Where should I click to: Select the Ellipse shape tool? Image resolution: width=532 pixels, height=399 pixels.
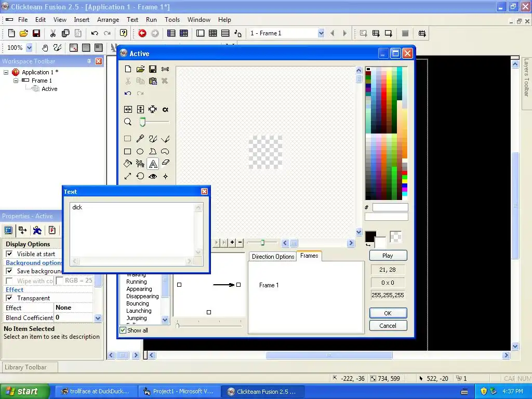(x=140, y=151)
